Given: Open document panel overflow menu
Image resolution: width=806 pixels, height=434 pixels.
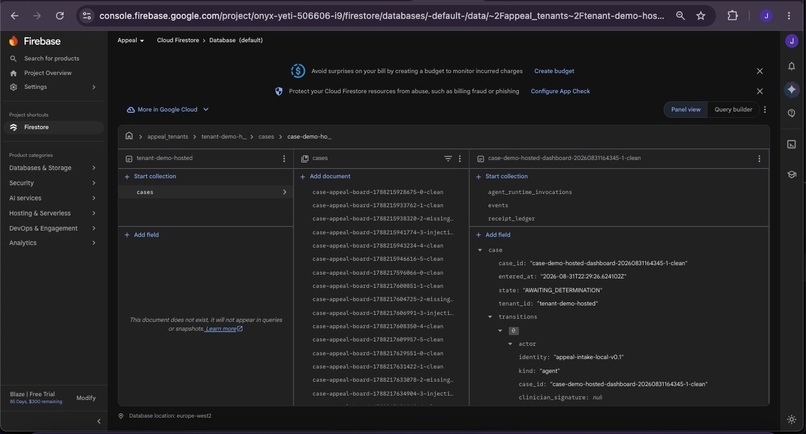Looking at the screenshot, I should click(759, 159).
